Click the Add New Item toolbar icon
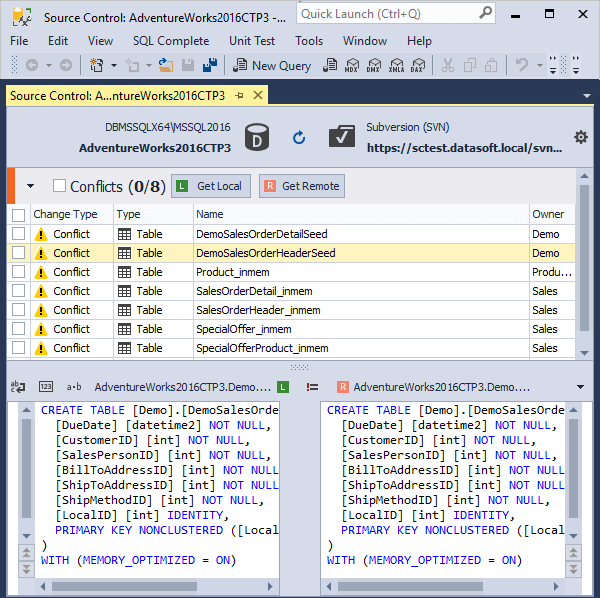This screenshot has height=598, width=600. 132,65
